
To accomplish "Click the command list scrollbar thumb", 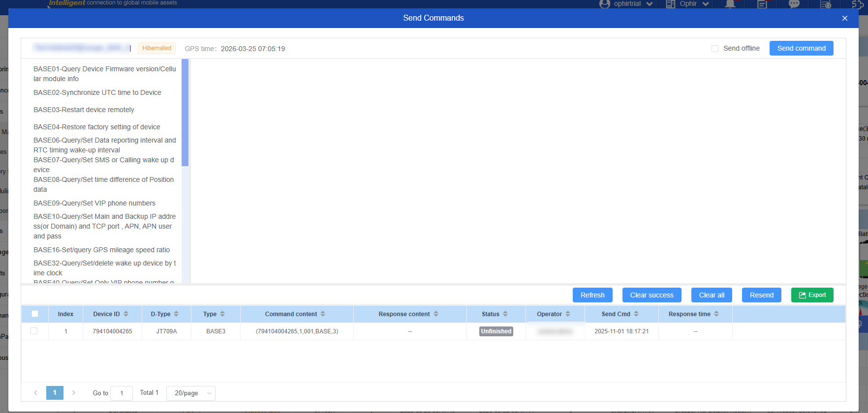I will 185,113.
